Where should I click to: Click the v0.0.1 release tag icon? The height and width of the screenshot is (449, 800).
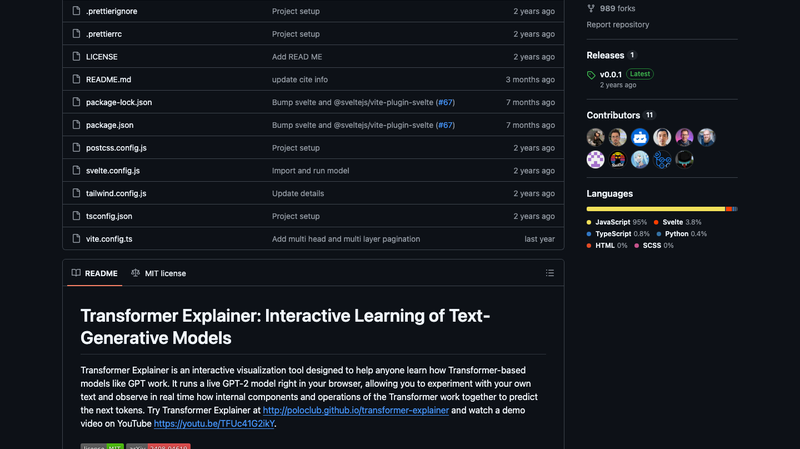pyautogui.click(x=591, y=75)
